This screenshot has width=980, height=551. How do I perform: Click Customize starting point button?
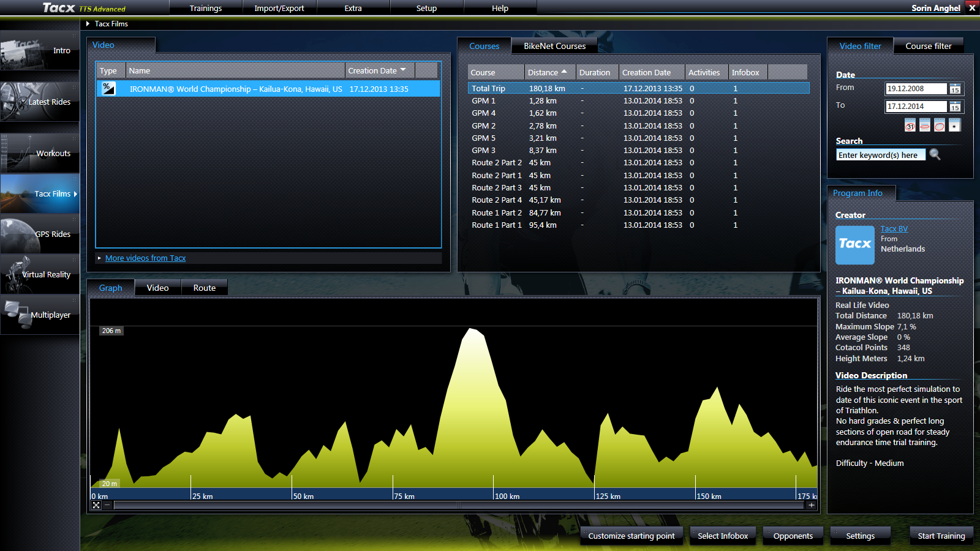coord(631,536)
